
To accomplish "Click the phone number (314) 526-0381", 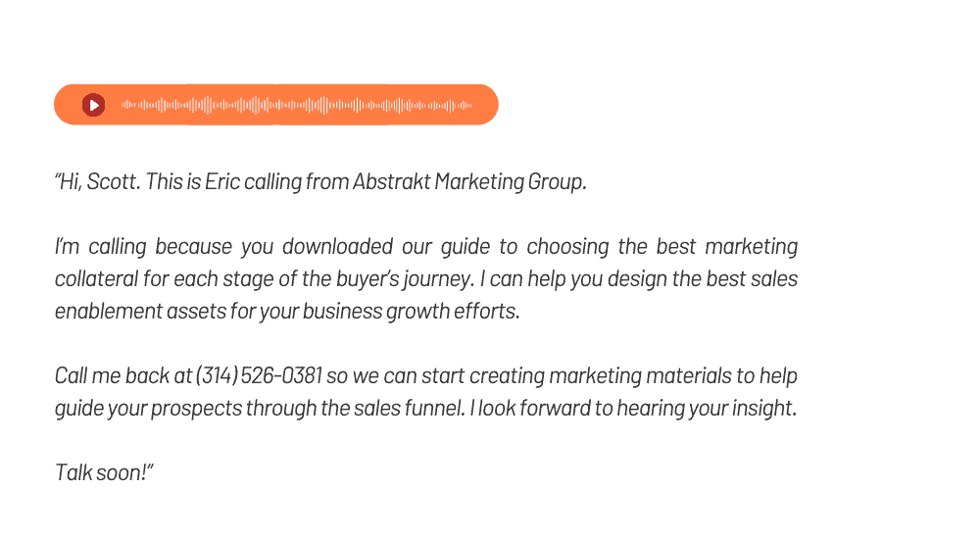I will tap(259, 375).
